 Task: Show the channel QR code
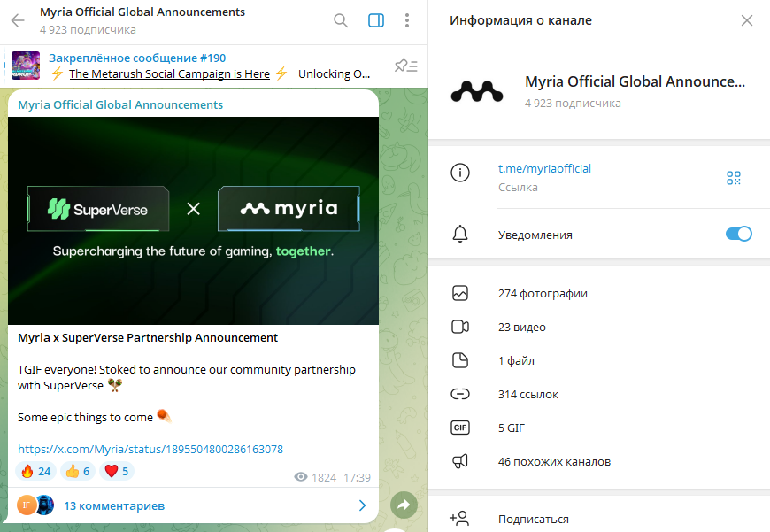[x=733, y=177]
